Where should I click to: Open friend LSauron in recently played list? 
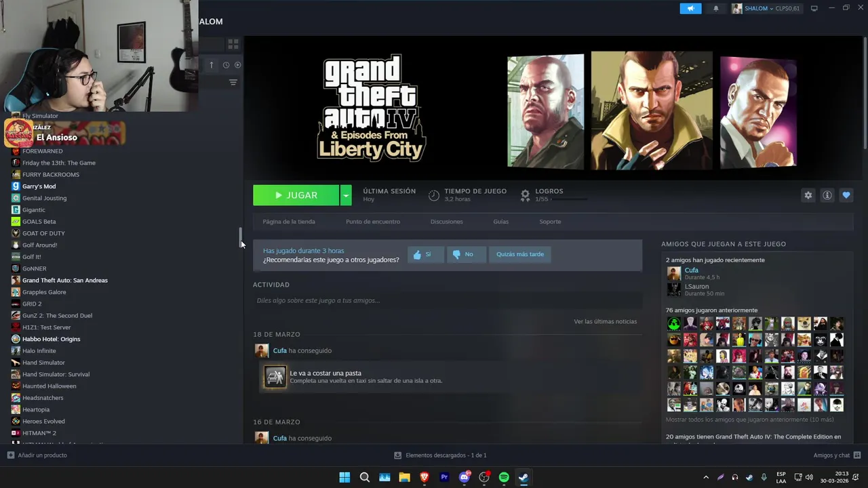point(696,287)
